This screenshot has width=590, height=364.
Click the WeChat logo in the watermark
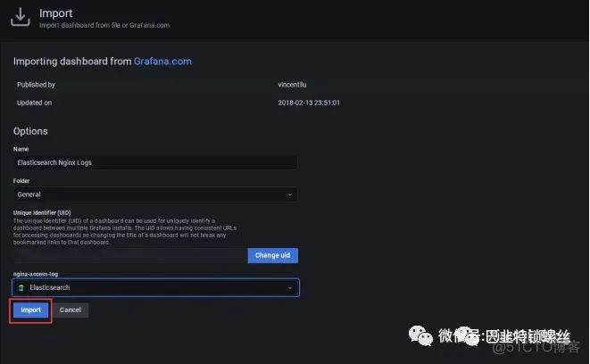(418, 336)
